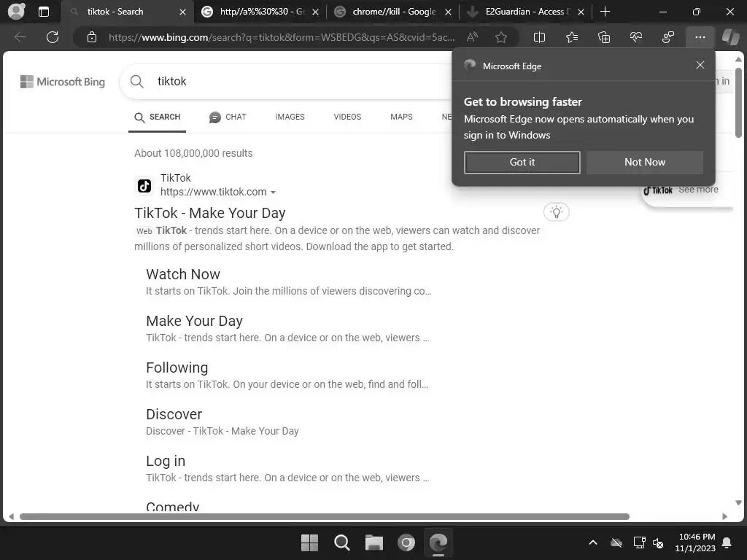Screen dimensions: 747x560
Task: Open the split screen icon
Action: click(x=539, y=37)
